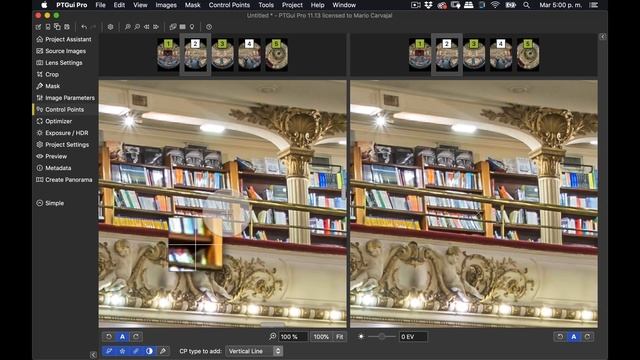Collapse sidebar with bottom-left chevron
Viewport: 640px width, 360px height.
[x=93, y=354]
